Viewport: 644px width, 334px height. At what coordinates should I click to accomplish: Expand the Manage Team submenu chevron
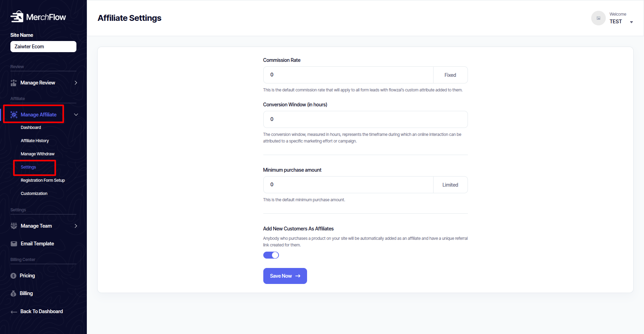click(x=76, y=226)
